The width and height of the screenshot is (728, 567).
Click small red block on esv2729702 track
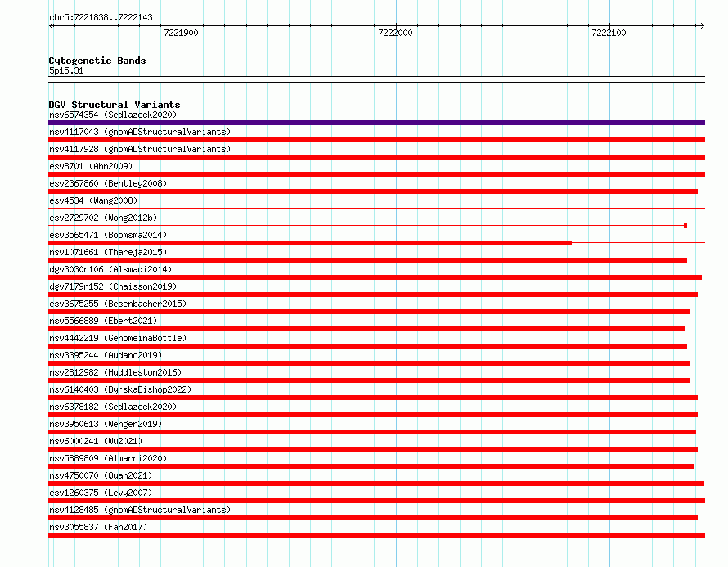685,226
